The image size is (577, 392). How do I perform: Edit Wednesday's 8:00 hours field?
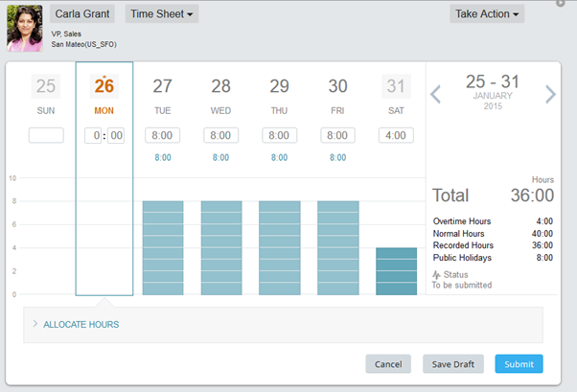coord(220,135)
